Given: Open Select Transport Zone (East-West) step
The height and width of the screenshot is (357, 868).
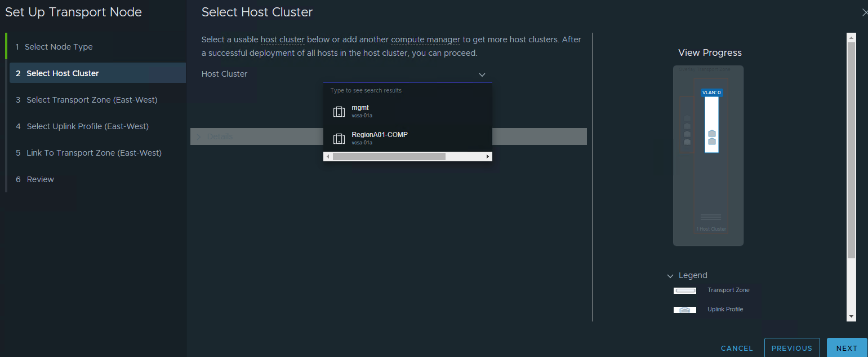Looking at the screenshot, I should [x=92, y=100].
